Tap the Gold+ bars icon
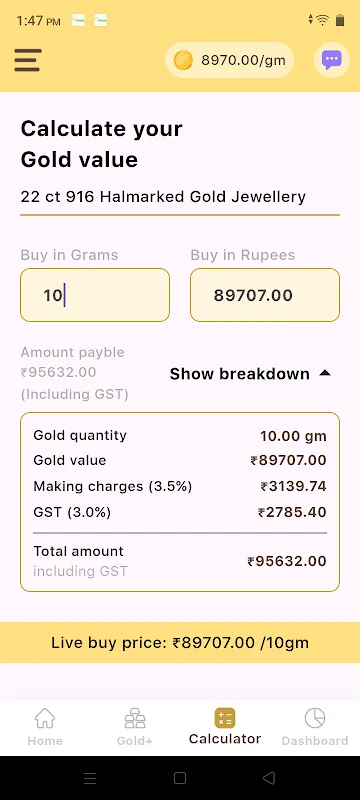The width and height of the screenshot is (360, 800). coord(135,718)
